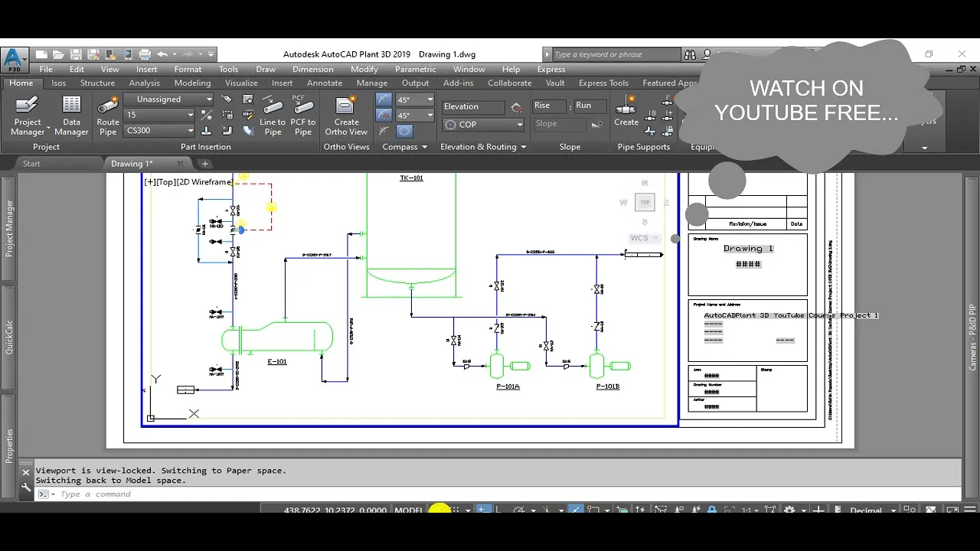The image size is (980, 551).
Task: Toggle the ViewCube TOP face
Action: [x=645, y=202]
